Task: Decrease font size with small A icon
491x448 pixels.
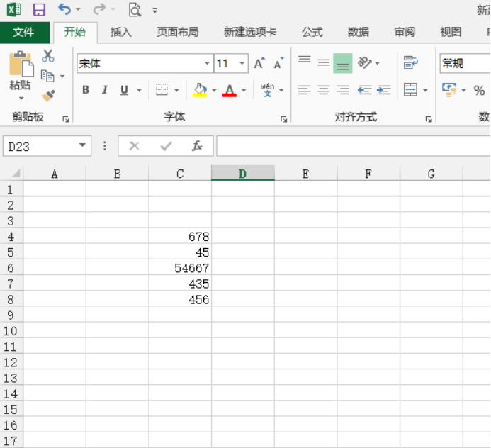Action: coord(278,63)
